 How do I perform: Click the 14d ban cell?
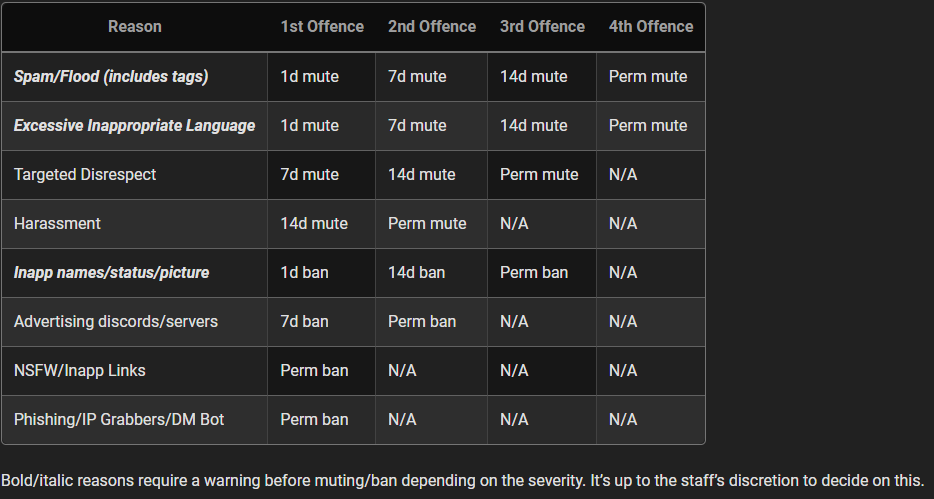pos(416,272)
